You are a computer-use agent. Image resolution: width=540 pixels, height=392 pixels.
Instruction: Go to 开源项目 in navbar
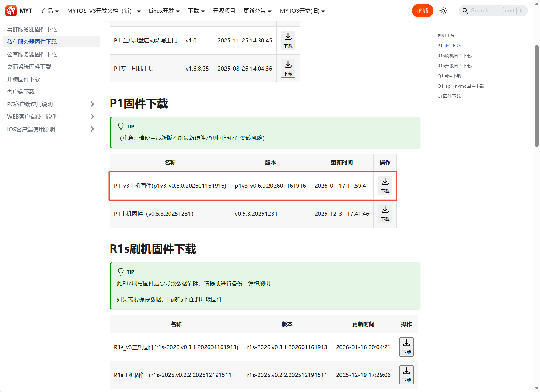coord(224,11)
